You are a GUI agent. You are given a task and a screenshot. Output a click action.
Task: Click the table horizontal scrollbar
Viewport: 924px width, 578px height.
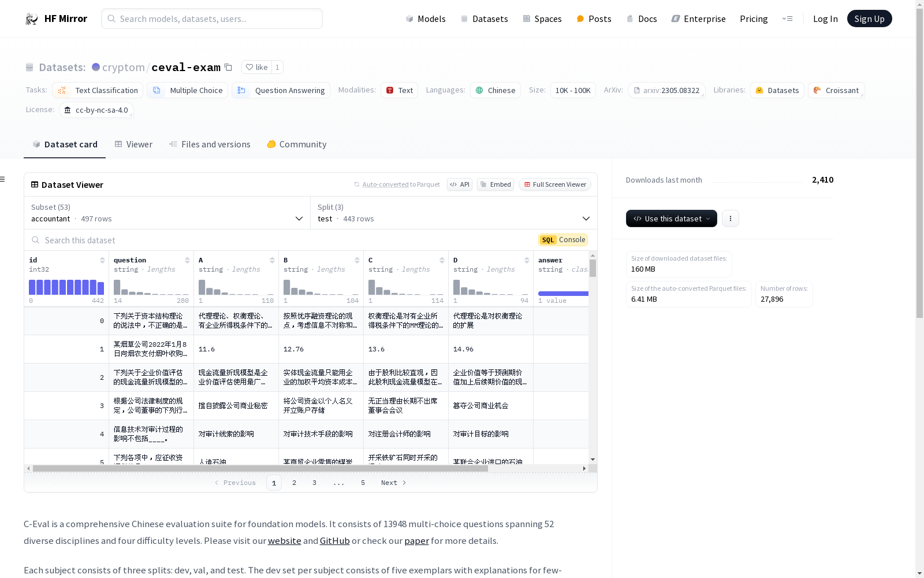click(x=260, y=468)
